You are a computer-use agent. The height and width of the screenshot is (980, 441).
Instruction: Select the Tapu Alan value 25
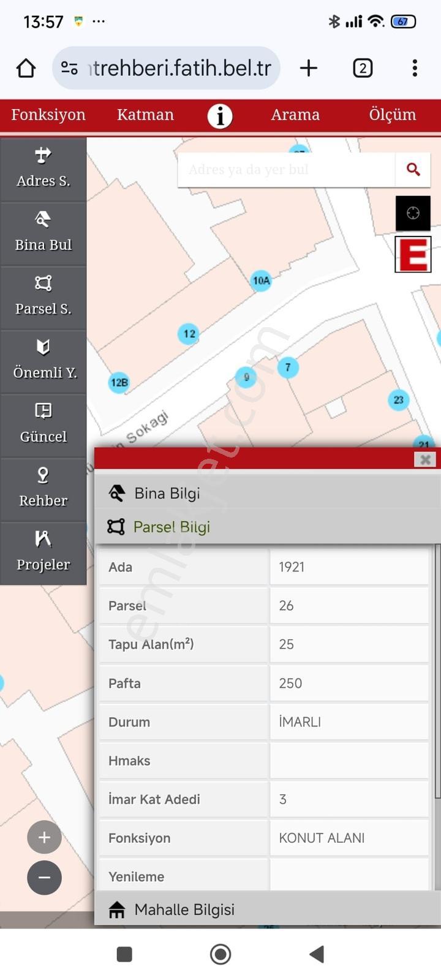click(286, 644)
